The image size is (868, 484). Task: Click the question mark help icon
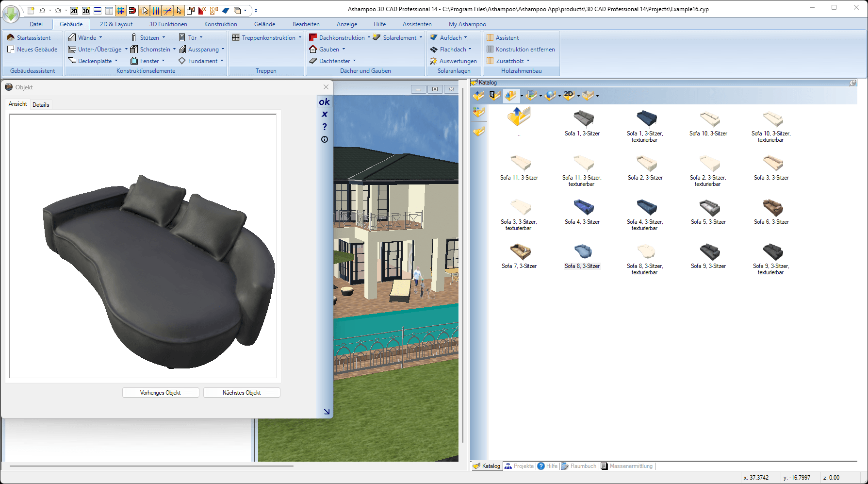point(325,127)
